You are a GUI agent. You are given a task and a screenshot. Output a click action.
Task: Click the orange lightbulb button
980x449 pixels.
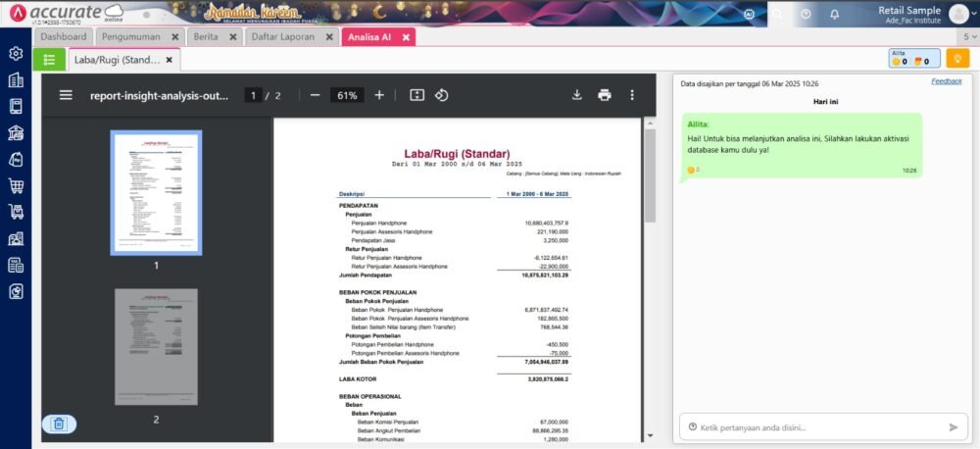[957, 60]
